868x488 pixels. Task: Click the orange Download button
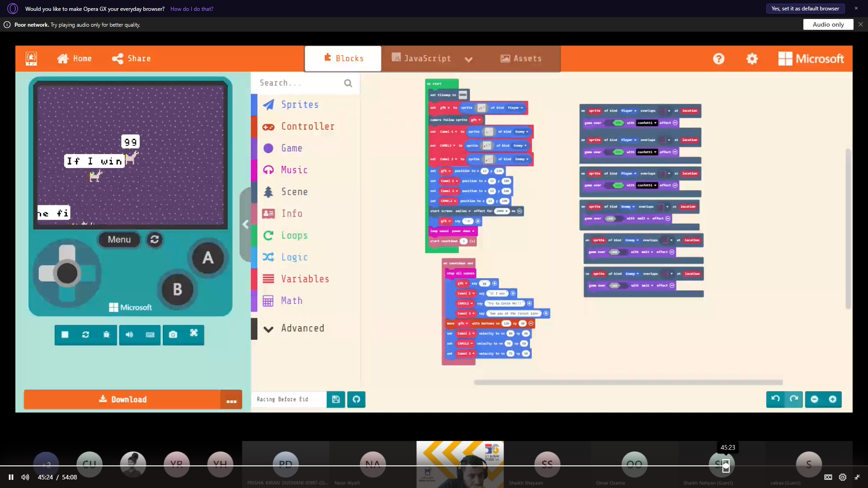pos(122,399)
